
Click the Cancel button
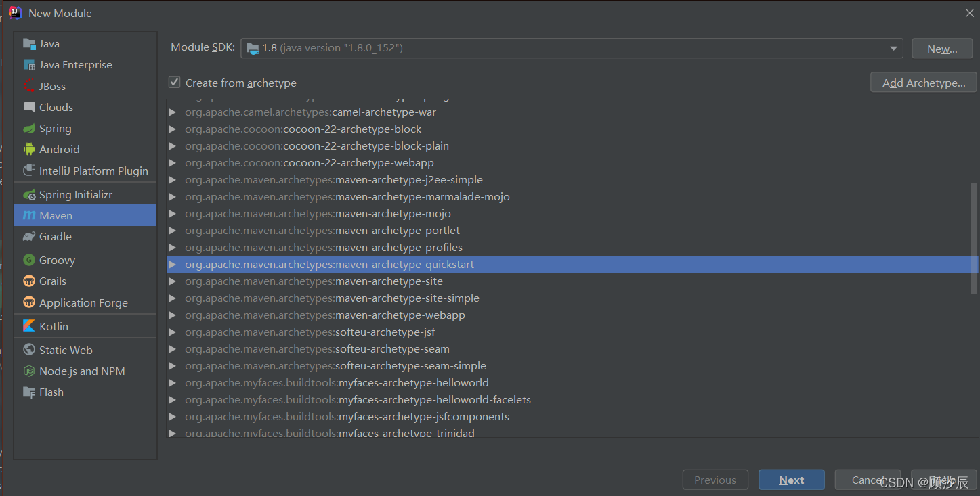coord(868,480)
